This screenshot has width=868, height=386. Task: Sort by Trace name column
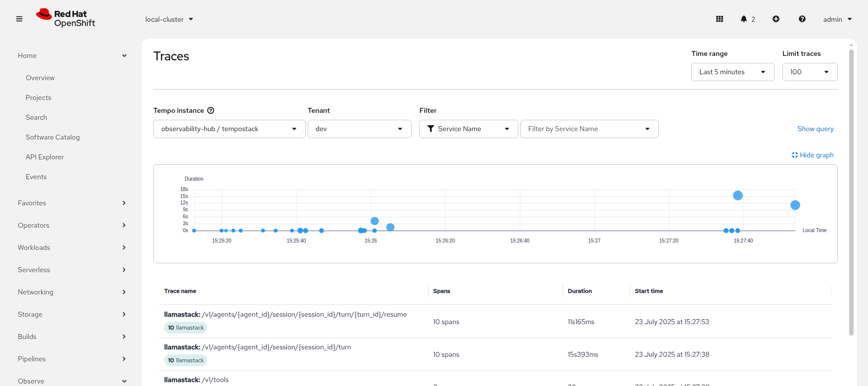click(180, 291)
